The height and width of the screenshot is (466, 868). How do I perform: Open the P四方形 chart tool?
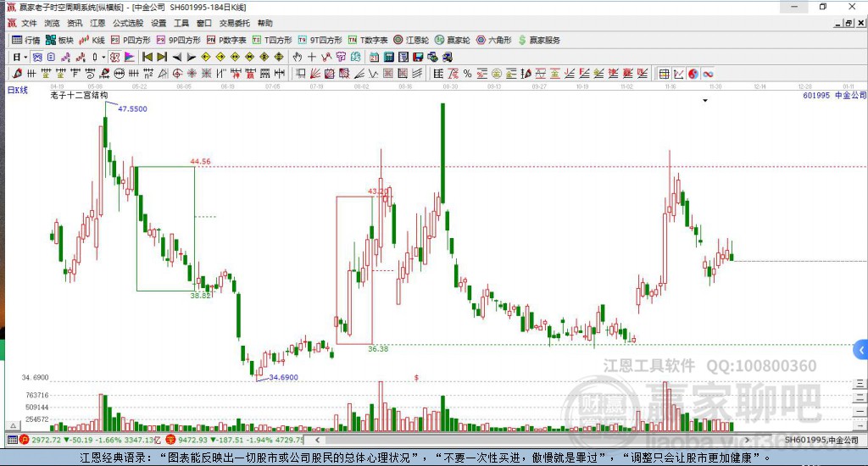coord(131,40)
